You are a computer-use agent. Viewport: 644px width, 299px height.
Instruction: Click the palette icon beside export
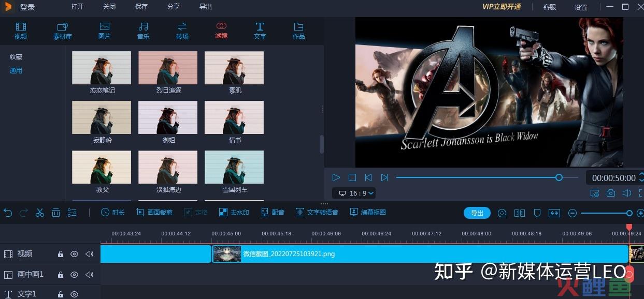pos(502,213)
